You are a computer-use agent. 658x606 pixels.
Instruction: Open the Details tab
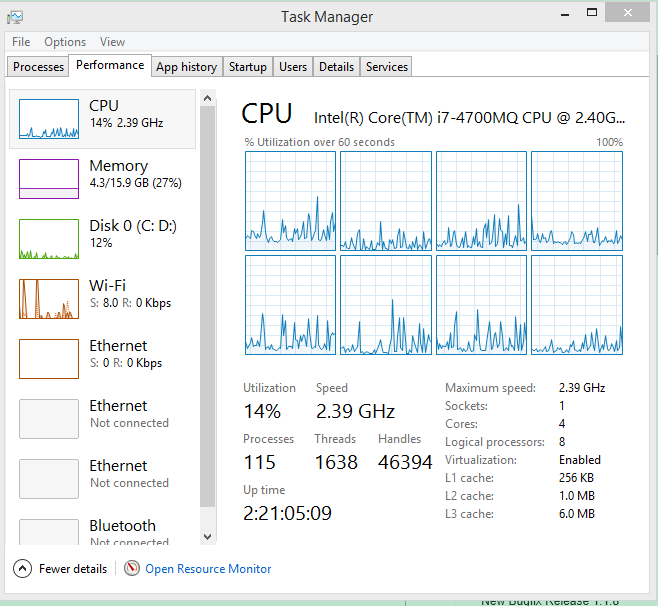336,67
